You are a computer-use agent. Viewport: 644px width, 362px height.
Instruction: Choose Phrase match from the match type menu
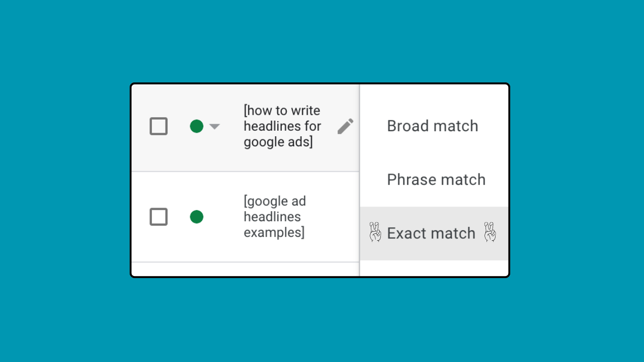436,179
